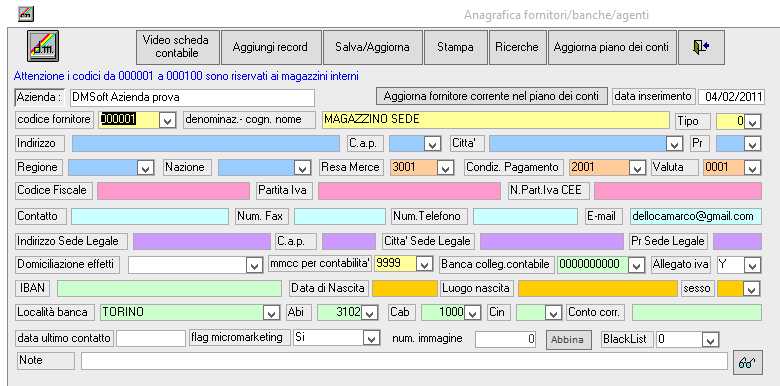
Task: Expand the Pr province dropdown
Action: click(x=753, y=144)
